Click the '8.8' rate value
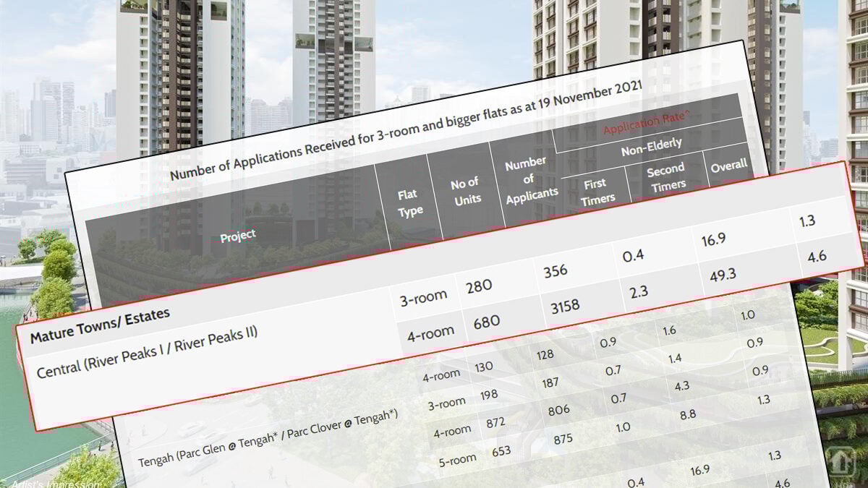The height and width of the screenshot is (488, 868). [x=688, y=414]
